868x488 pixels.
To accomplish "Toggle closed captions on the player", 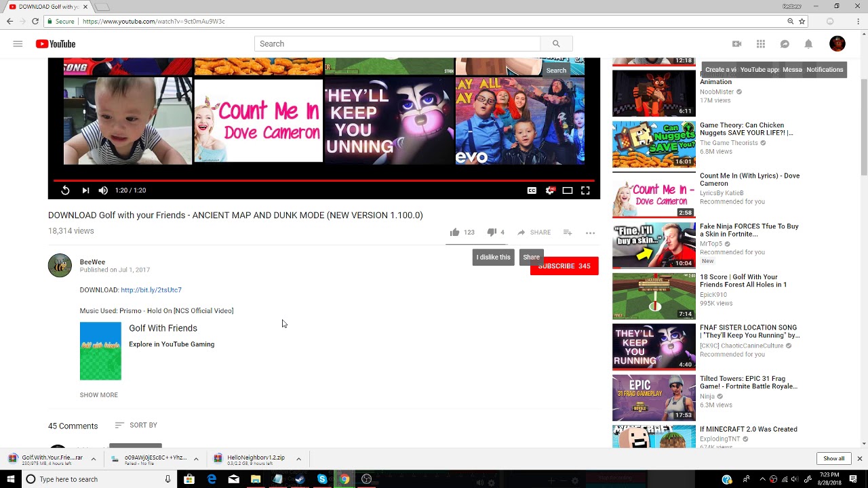I will click(x=532, y=190).
